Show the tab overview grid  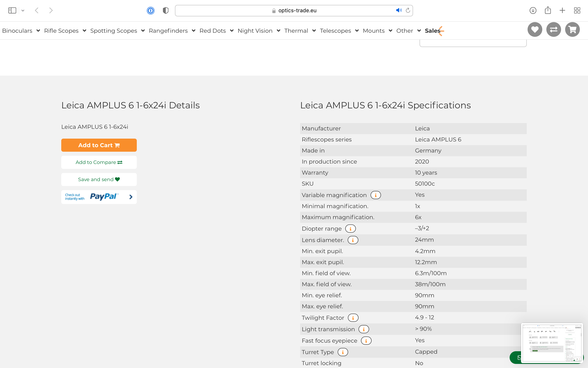[577, 10]
